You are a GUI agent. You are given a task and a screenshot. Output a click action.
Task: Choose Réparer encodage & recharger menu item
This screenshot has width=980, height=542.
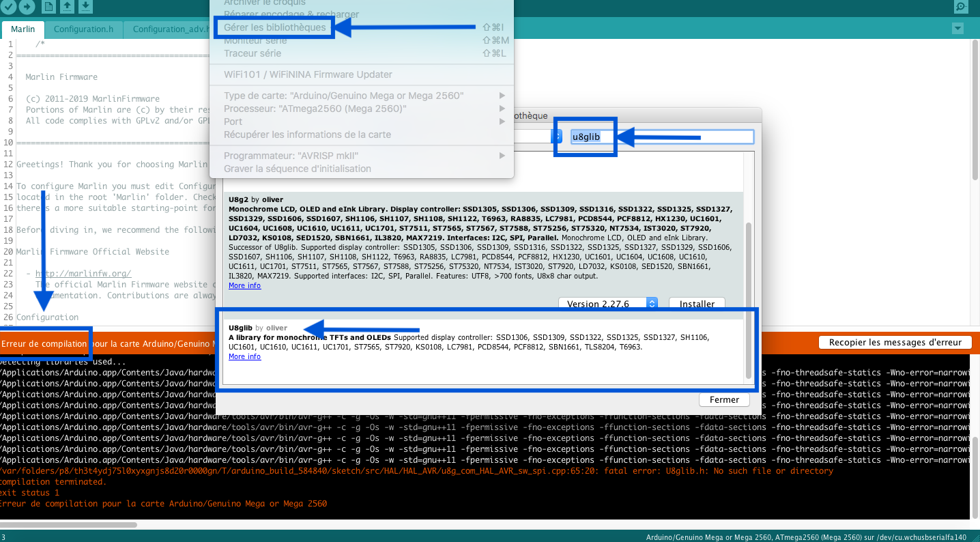[x=291, y=14]
